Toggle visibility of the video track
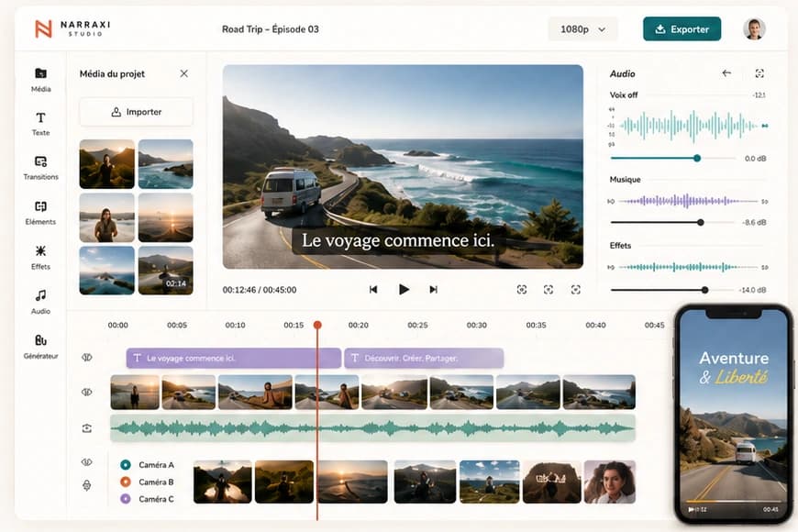This screenshot has width=798, height=532. [x=87, y=392]
